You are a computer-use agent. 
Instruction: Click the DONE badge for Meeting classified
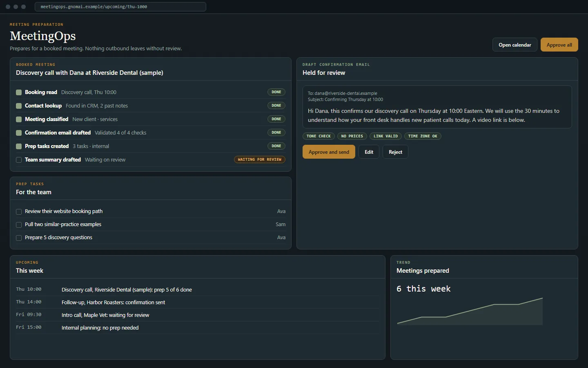click(276, 119)
